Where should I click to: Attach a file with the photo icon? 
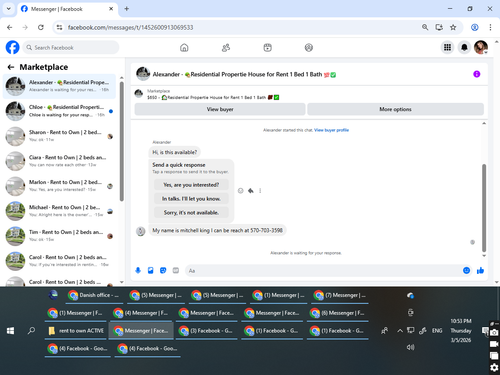(151, 270)
